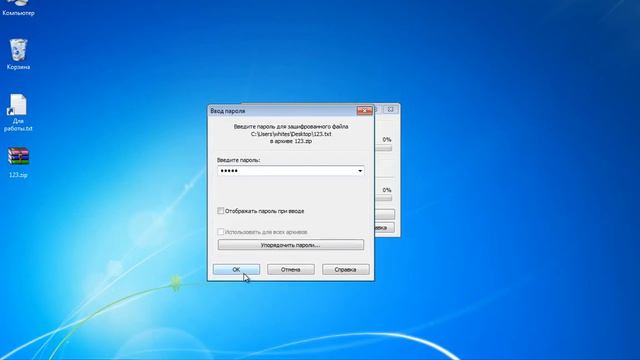Click the 'в архиве 123.zip' text
The width and height of the screenshot is (640, 360).
291,141
